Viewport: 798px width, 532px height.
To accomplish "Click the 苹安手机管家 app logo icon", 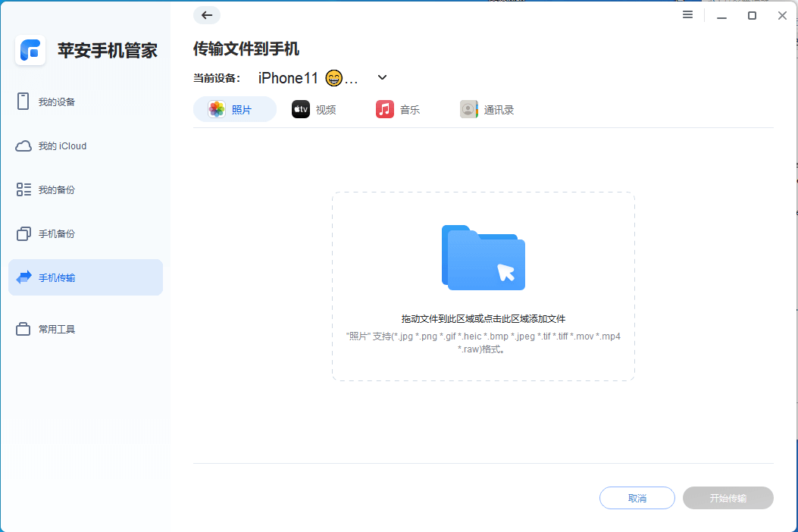I will tap(30, 50).
